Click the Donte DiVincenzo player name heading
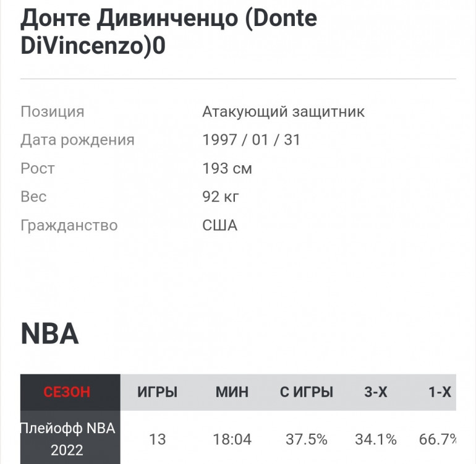Image resolution: width=476 pixels, height=464 pixels. tap(169, 32)
